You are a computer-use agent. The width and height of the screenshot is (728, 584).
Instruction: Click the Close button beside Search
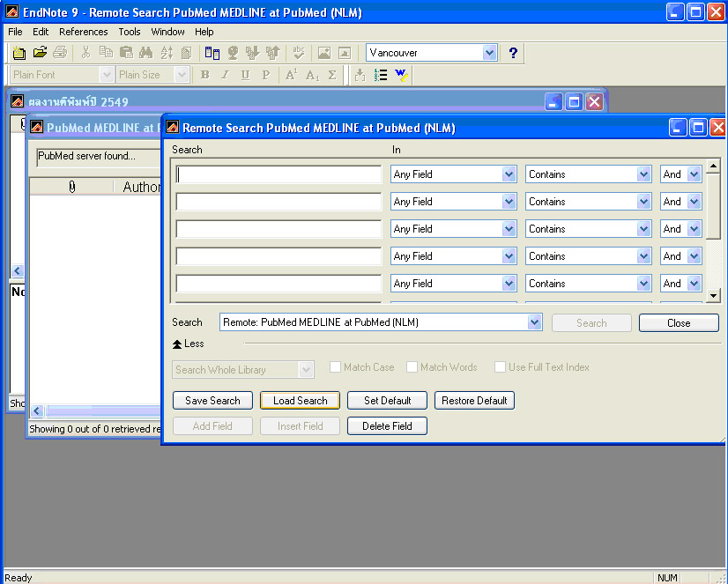click(679, 323)
